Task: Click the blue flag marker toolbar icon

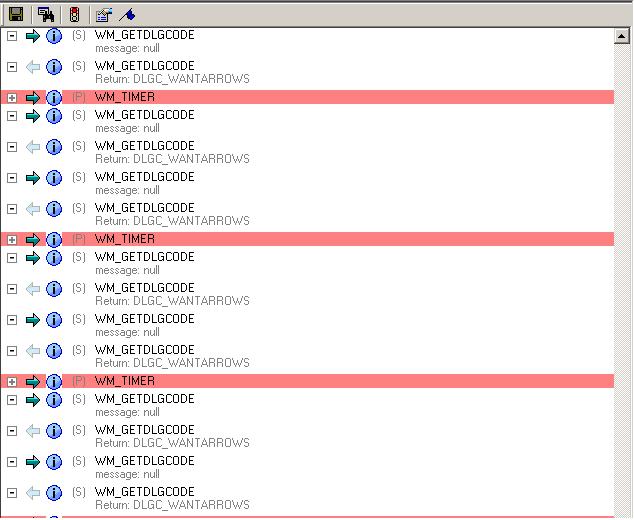Action: coord(127,15)
